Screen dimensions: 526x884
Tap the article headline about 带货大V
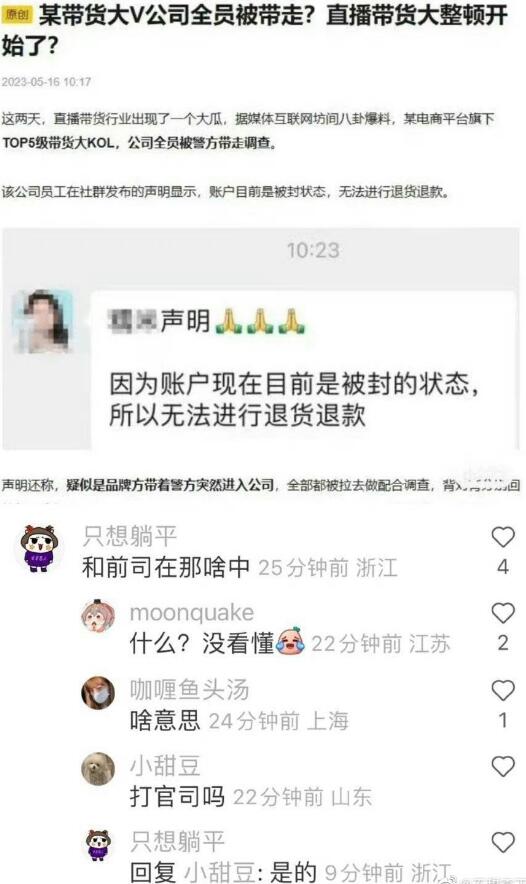click(255, 30)
